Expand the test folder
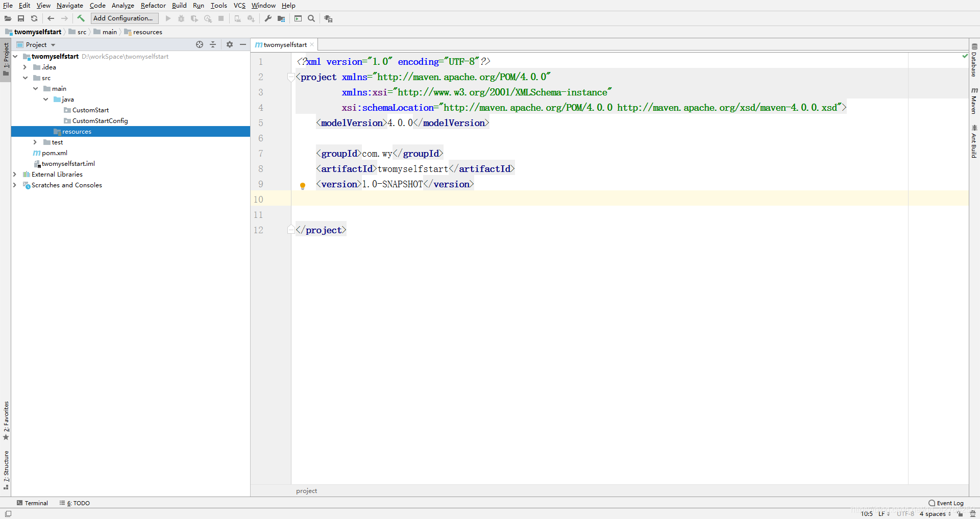Screen dimensions: 980x519 click(35, 142)
